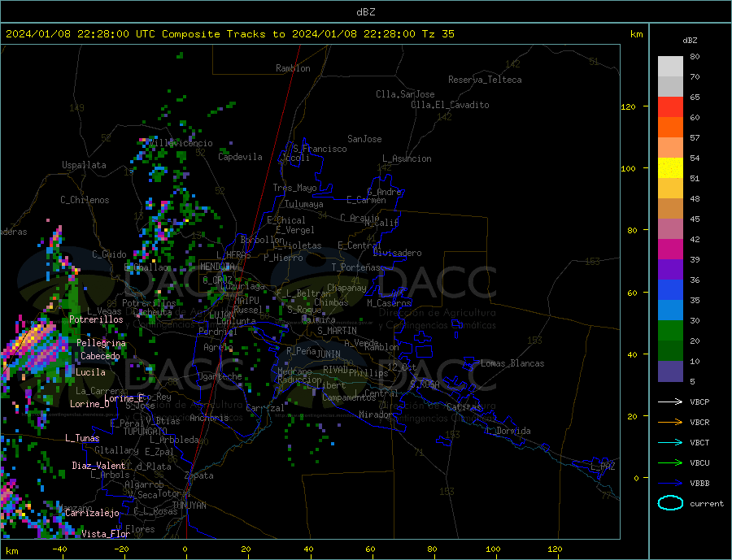Click the 'Carrizalejo' map label
Viewport: 732px width, 560px height.
(92, 513)
